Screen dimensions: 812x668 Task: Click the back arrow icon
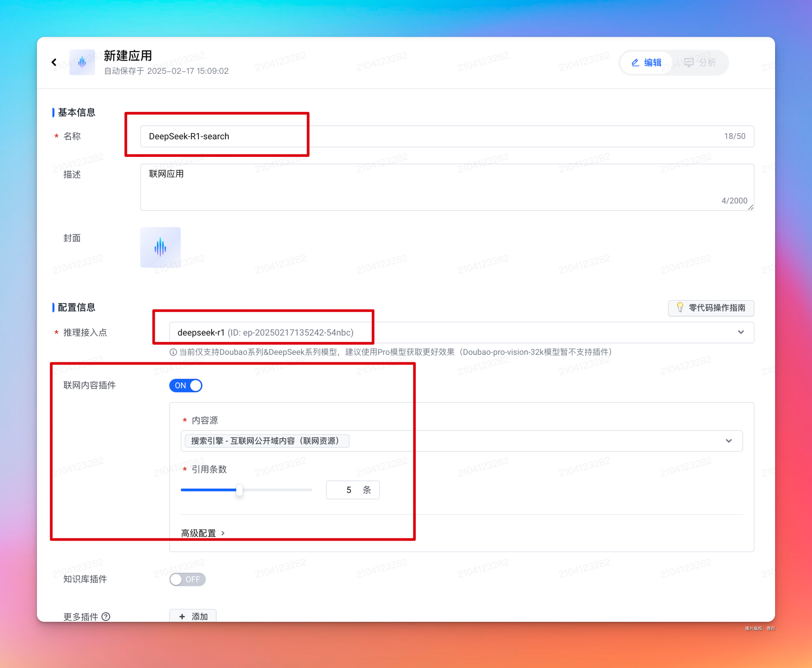pos(54,62)
